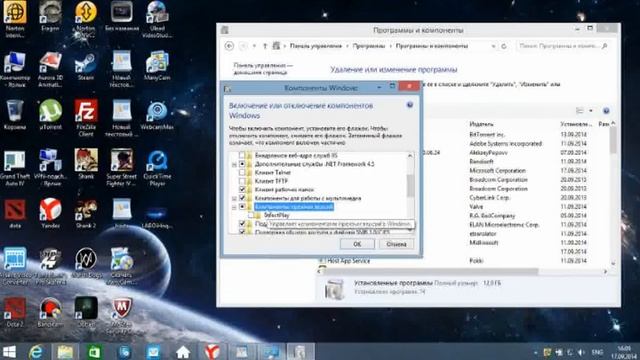
Task: Check the embeddable IIS web core checkbox
Action: point(242,156)
